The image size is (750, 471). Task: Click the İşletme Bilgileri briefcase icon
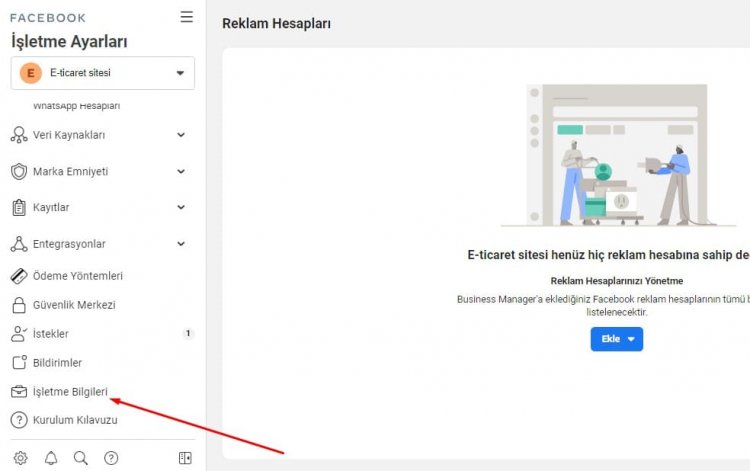pyautogui.click(x=19, y=392)
